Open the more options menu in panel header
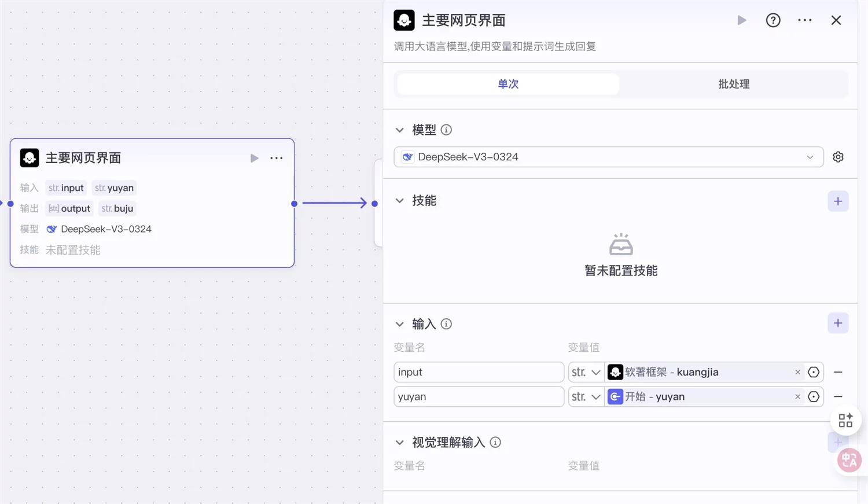This screenshot has height=504, width=868. click(x=805, y=20)
